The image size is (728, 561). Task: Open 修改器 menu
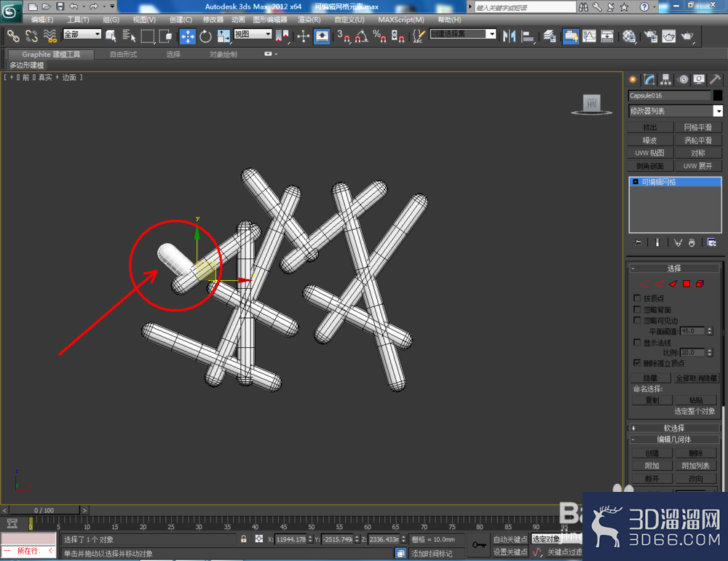pos(213,20)
